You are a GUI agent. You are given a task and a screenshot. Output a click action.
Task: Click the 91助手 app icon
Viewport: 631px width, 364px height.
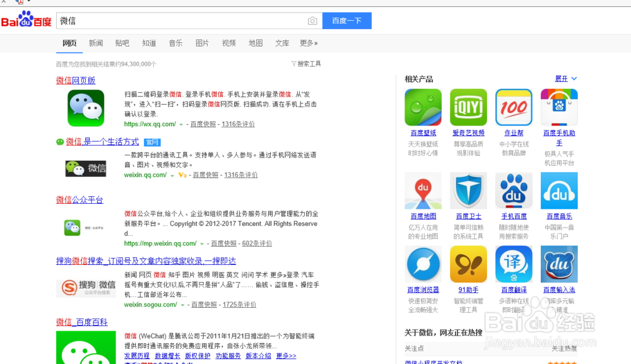pos(468,264)
